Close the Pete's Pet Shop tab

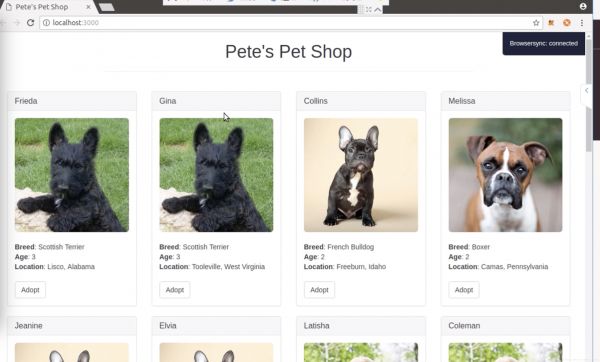88,7
